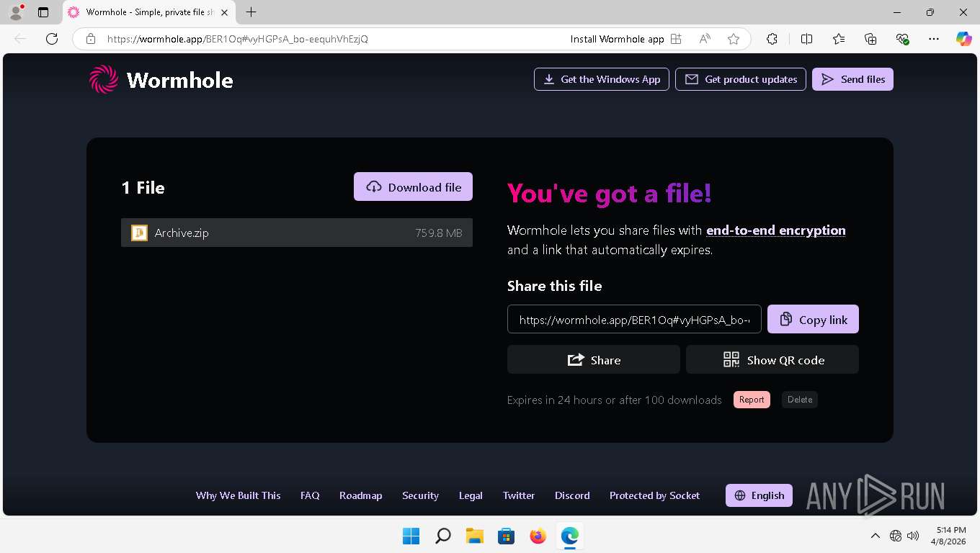Click Get the Windows App button
The height and width of the screenshot is (553, 980).
(x=602, y=79)
